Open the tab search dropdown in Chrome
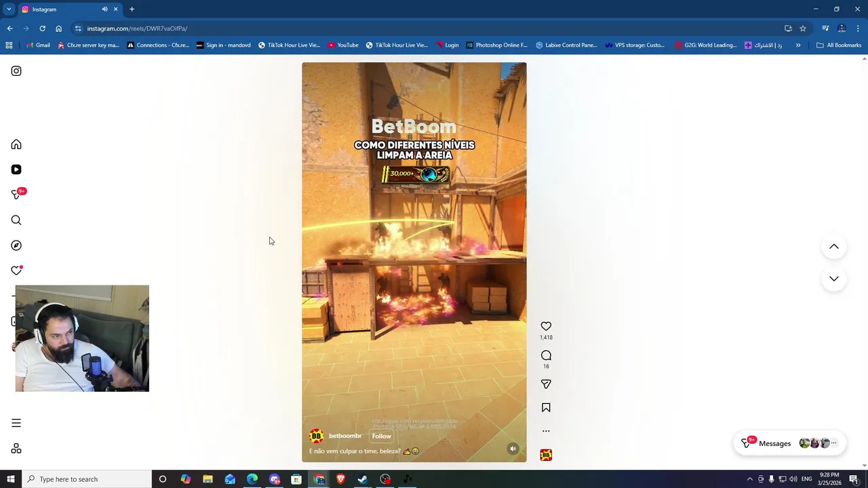 pos(9,9)
